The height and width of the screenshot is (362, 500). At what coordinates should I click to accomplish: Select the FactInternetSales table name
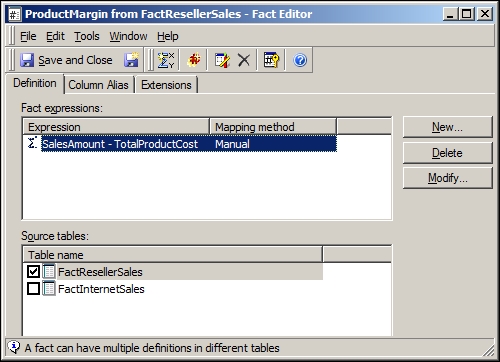pos(101,289)
